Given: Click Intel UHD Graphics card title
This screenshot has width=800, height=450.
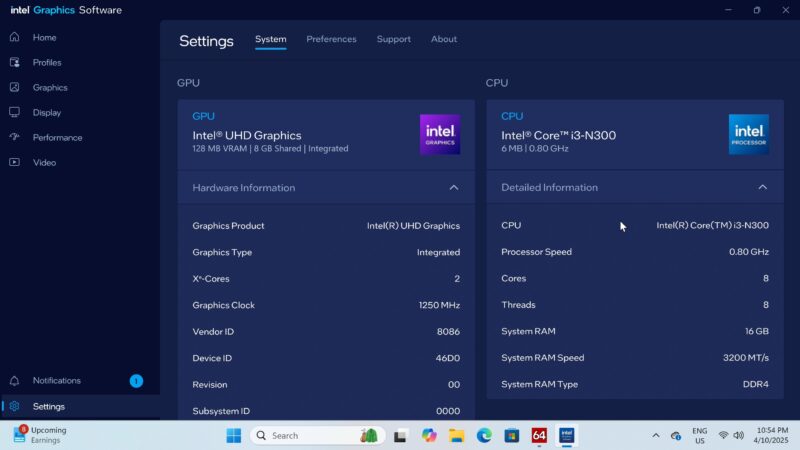Looking at the screenshot, I should [x=247, y=136].
